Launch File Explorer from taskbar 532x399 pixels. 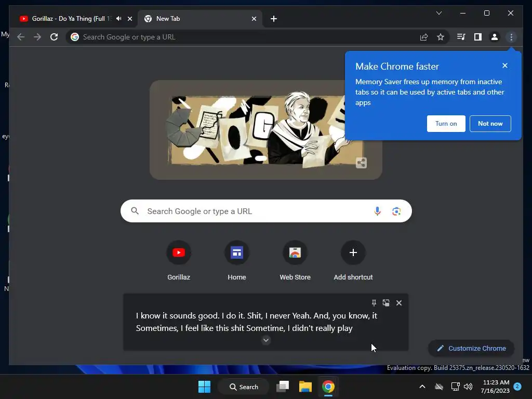tap(305, 387)
